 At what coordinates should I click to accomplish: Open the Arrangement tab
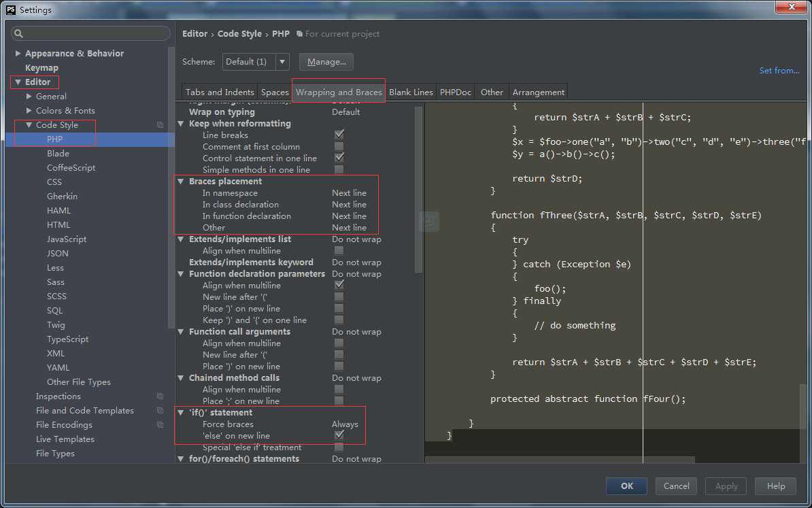(538, 92)
